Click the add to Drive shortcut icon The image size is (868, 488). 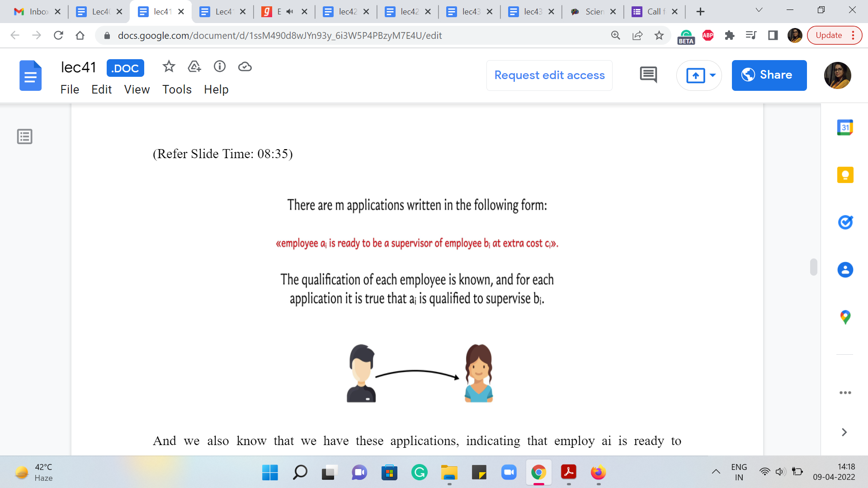pos(194,67)
